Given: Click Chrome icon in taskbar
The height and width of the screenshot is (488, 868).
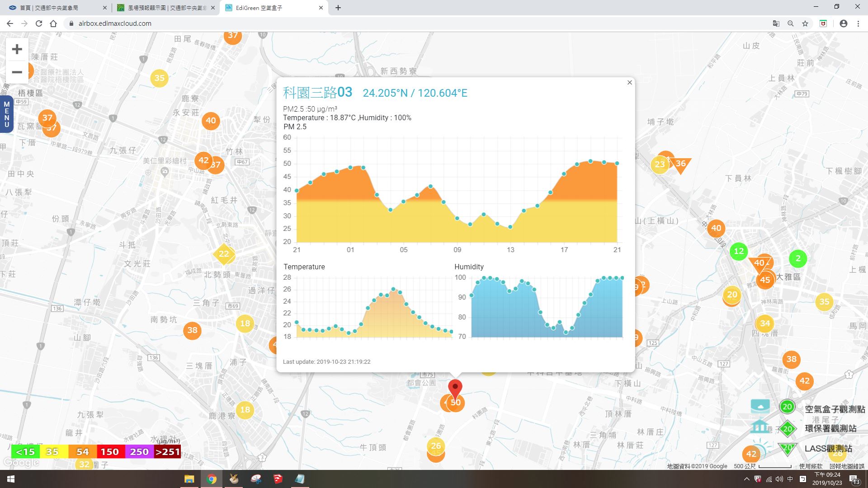Looking at the screenshot, I should [211, 479].
